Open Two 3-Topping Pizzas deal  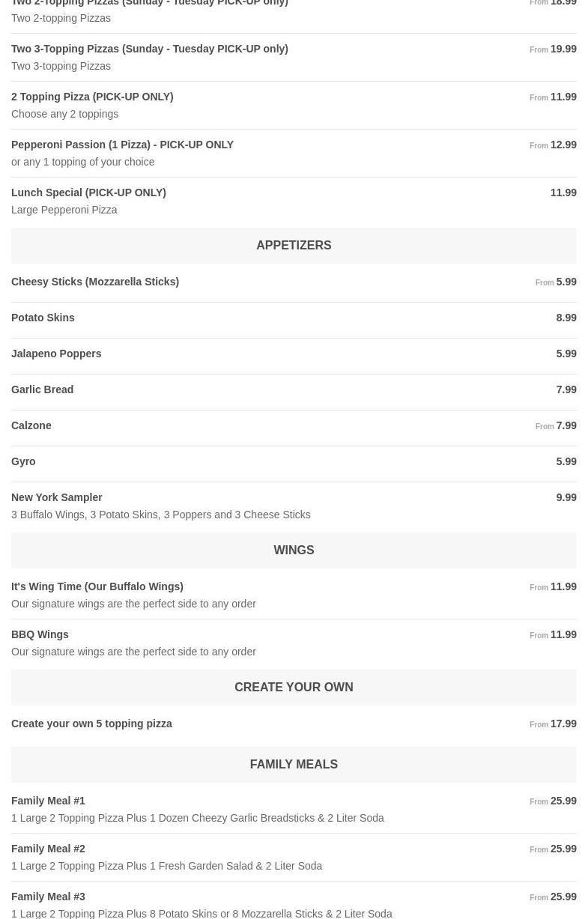click(149, 49)
